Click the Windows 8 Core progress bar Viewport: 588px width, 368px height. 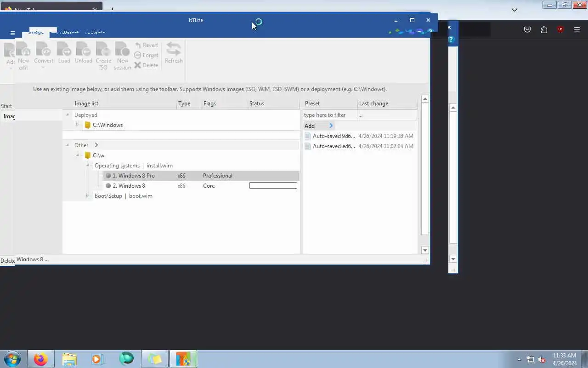(273, 185)
